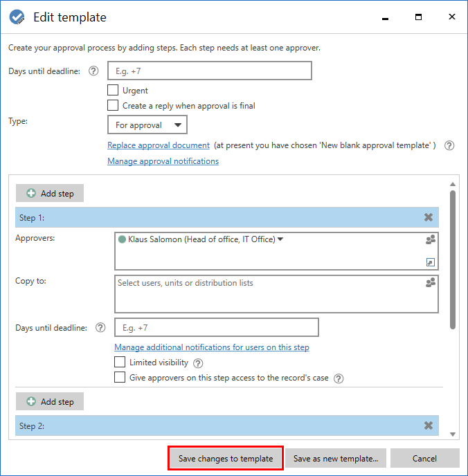468x476 pixels.
Task: Click the first Add step button
Action: pyautogui.click(x=50, y=193)
